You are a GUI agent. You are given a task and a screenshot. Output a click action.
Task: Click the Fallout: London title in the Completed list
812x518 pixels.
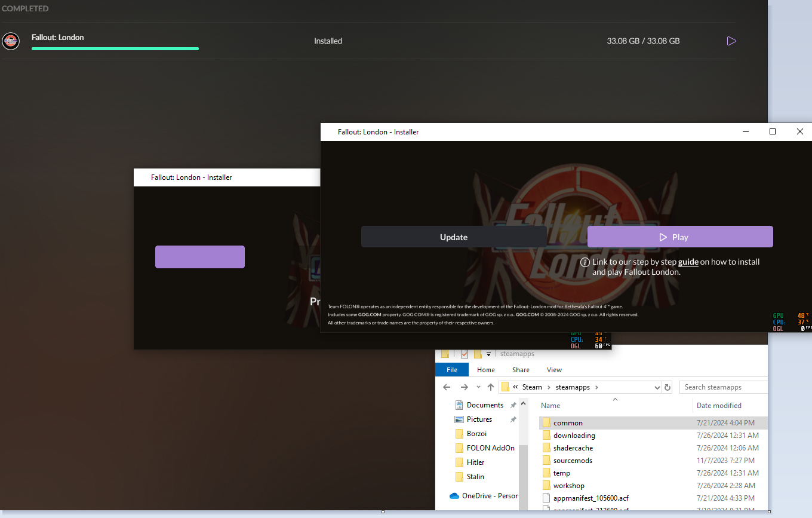(58, 37)
